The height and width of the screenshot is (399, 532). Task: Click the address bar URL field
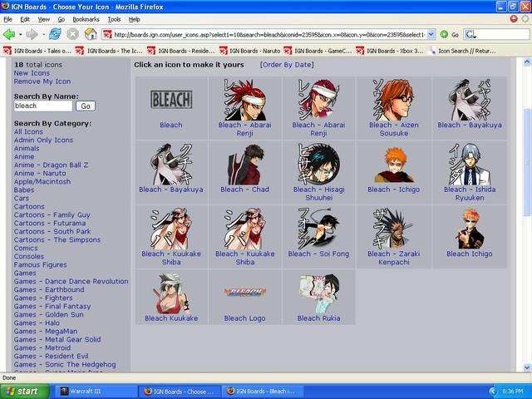point(269,34)
